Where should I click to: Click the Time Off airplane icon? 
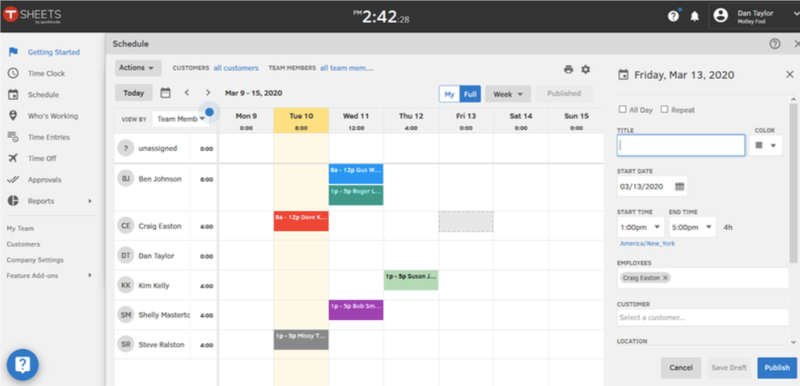(13, 159)
